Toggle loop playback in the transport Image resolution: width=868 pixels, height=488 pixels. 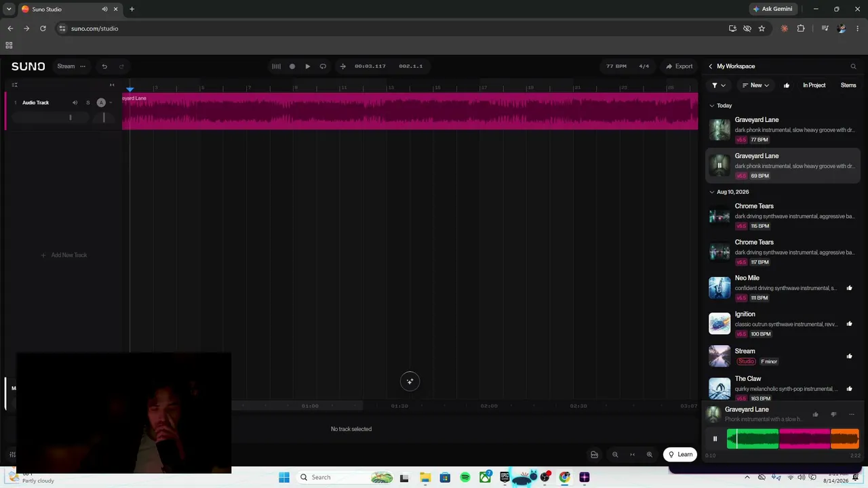click(x=323, y=66)
